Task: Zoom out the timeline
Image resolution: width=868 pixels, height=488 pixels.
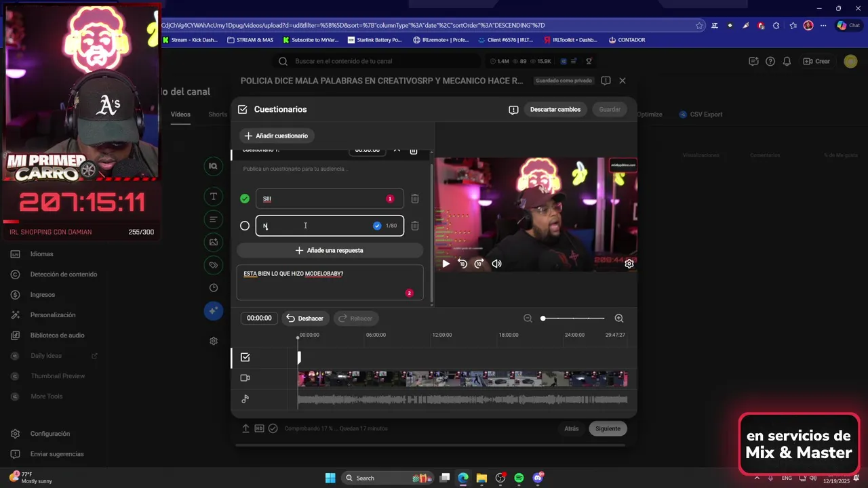Action: coord(528,319)
